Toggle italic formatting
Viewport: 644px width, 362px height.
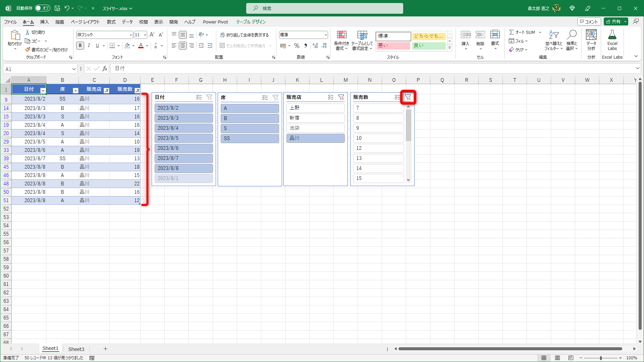[x=89, y=46]
